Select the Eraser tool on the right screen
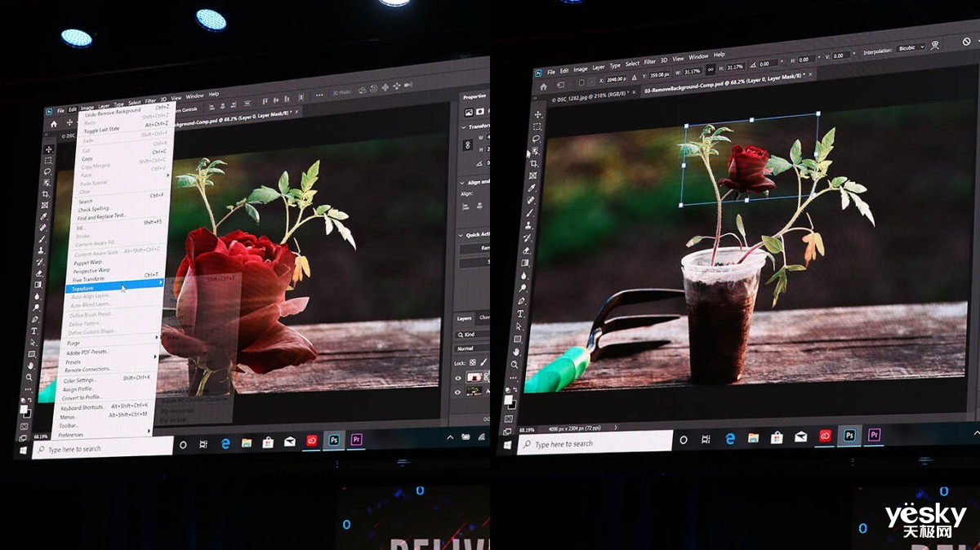 coord(527,251)
